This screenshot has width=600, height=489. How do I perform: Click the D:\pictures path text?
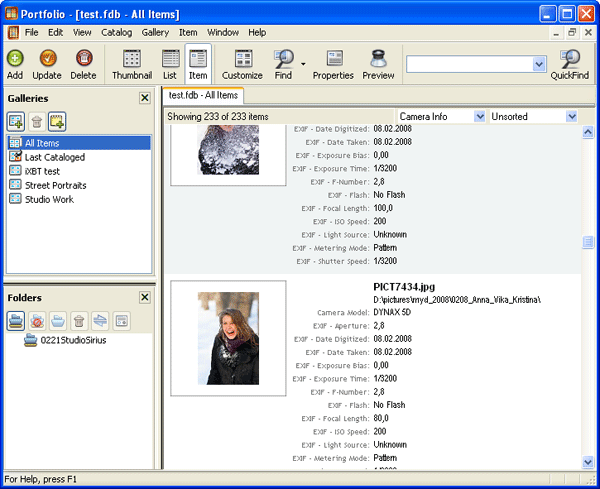coord(457,300)
